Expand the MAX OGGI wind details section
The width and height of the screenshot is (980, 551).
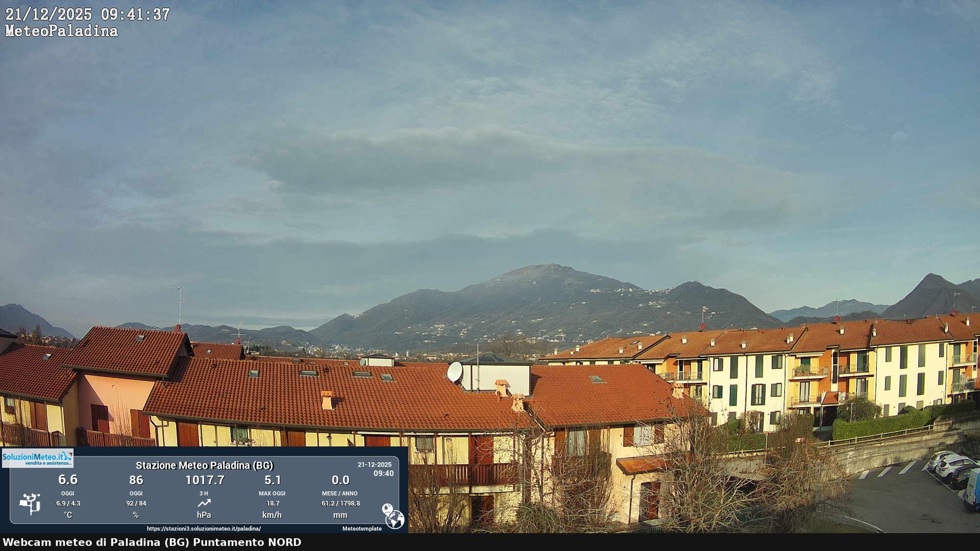click(274, 493)
